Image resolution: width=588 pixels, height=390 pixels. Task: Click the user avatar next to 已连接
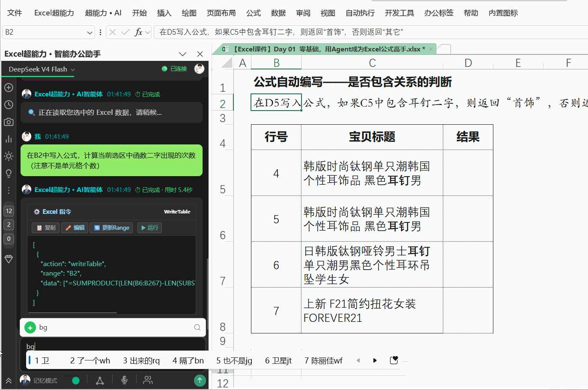coord(199,69)
